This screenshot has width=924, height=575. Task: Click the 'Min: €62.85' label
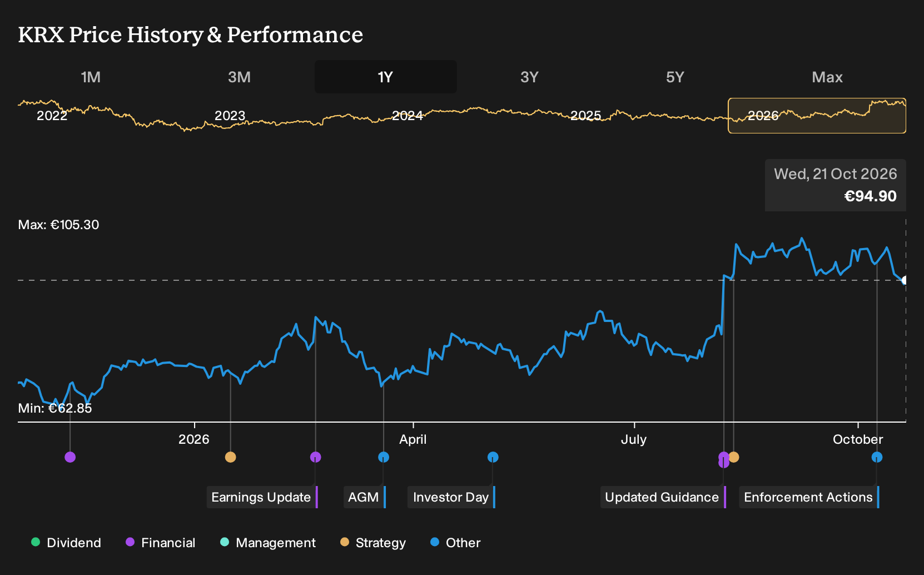coord(55,408)
